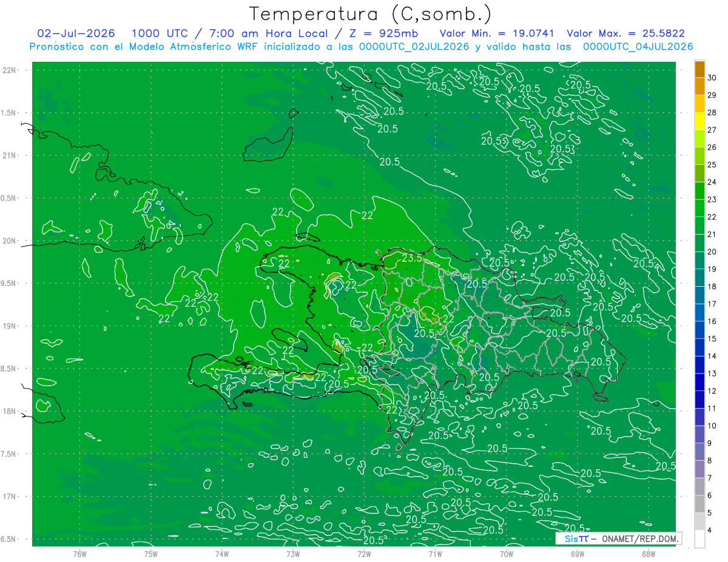Click the color scale label "19"
The width and height of the screenshot is (728, 562).
(x=712, y=269)
